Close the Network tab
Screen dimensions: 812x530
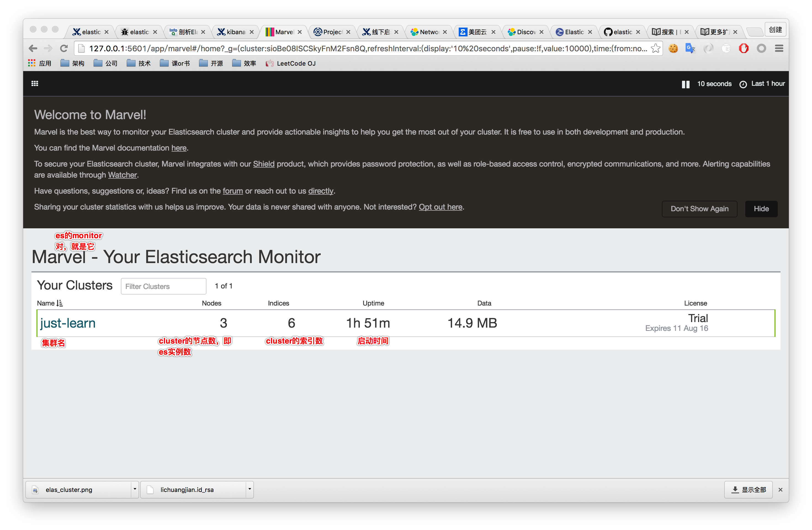(445, 32)
